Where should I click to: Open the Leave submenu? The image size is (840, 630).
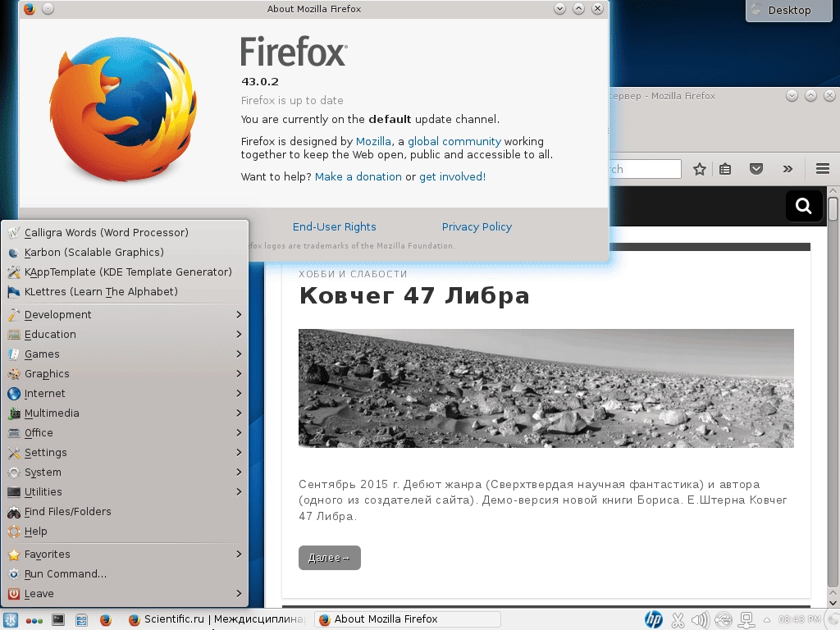tap(125, 594)
